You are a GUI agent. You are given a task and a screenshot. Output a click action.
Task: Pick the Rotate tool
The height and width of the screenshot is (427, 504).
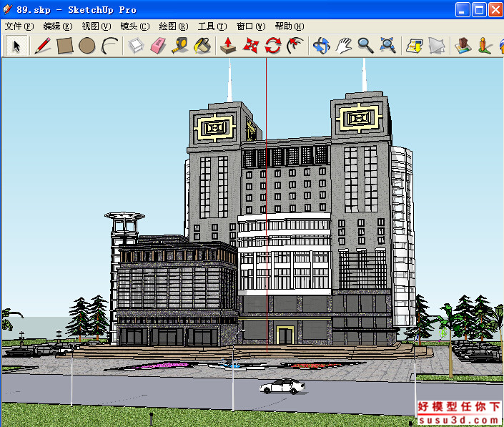273,46
